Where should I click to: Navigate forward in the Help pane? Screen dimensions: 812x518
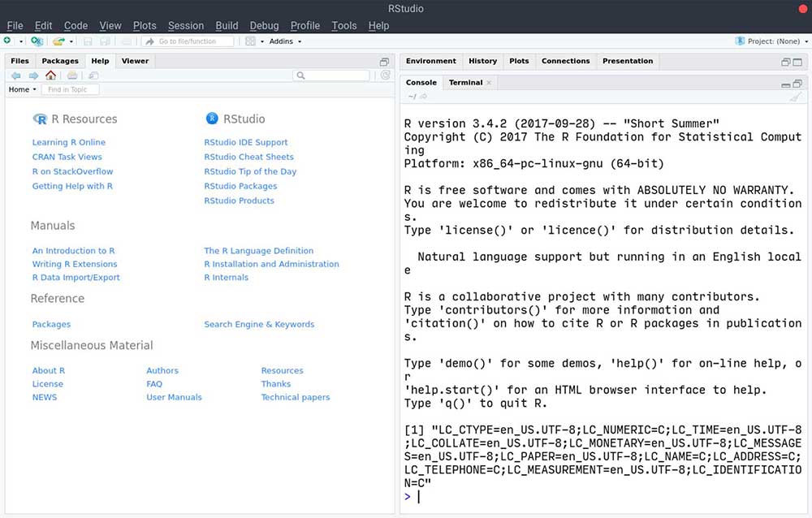[x=33, y=76]
